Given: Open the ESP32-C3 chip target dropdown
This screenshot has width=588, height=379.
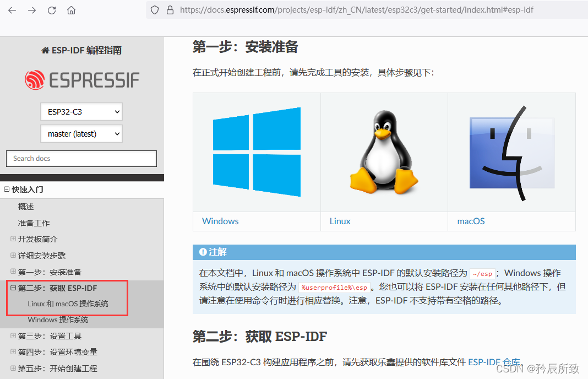Looking at the screenshot, I should (81, 111).
